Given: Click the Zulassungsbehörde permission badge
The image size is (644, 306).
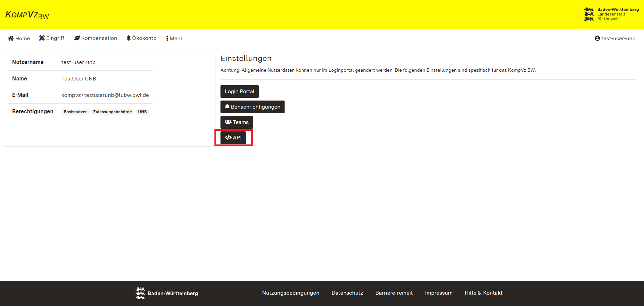Looking at the screenshot, I should (112, 112).
